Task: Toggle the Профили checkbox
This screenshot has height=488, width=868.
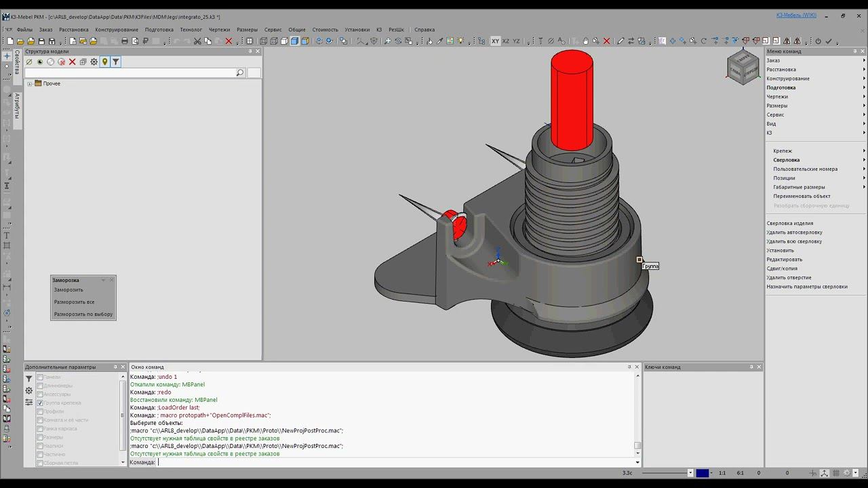Action: click(40, 411)
